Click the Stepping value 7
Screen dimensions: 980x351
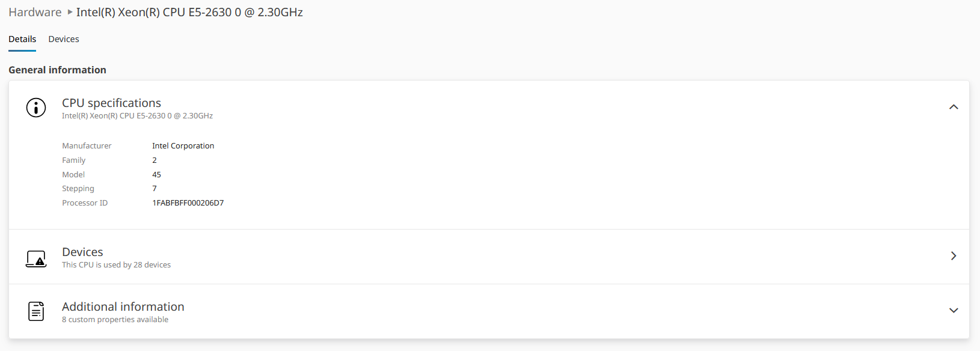coord(155,189)
